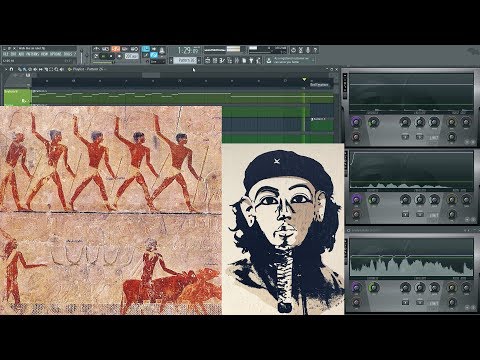The width and height of the screenshot is (480, 360).
Task: Click the transport stop button
Action: [111, 56]
